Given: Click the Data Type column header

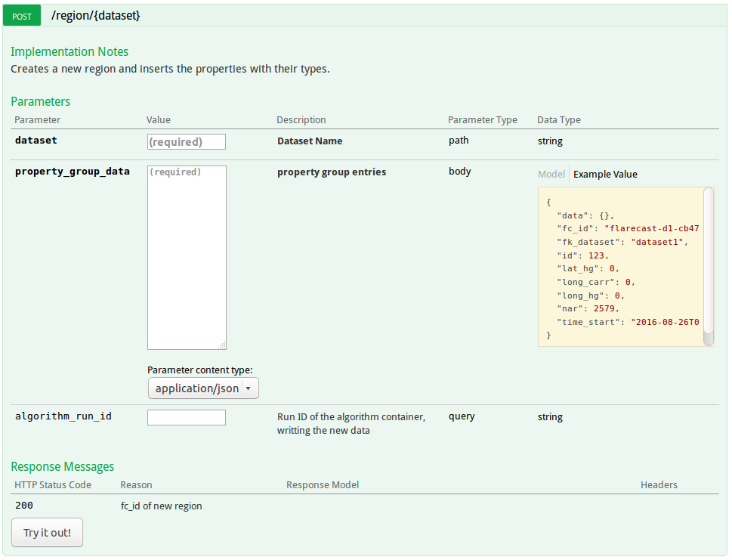Looking at the screenshot, I should (558, 120).
